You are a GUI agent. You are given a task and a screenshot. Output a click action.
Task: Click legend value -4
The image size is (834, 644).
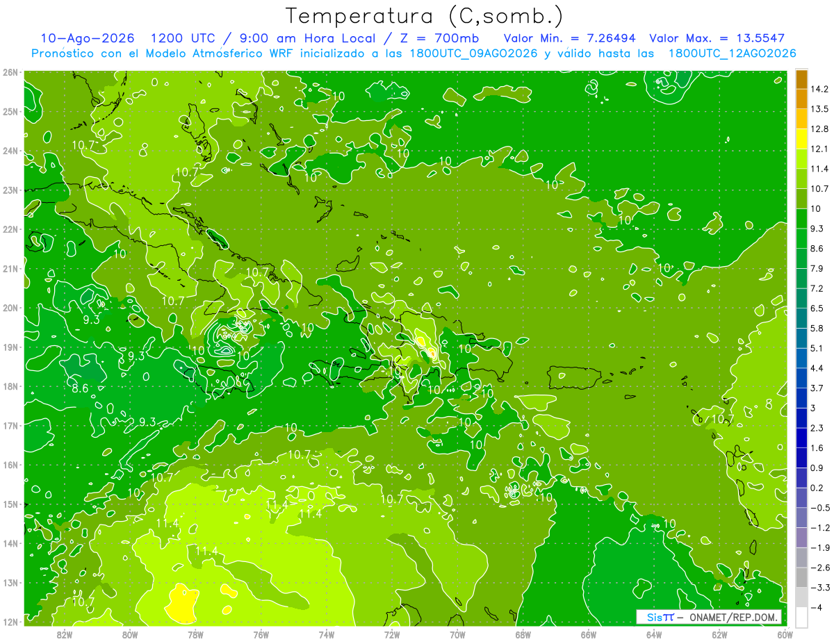point(817,607)
